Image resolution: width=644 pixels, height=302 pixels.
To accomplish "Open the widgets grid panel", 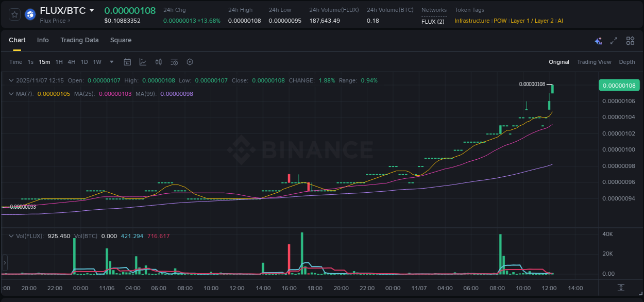I will pyautogui.click(x=630, y=40).
